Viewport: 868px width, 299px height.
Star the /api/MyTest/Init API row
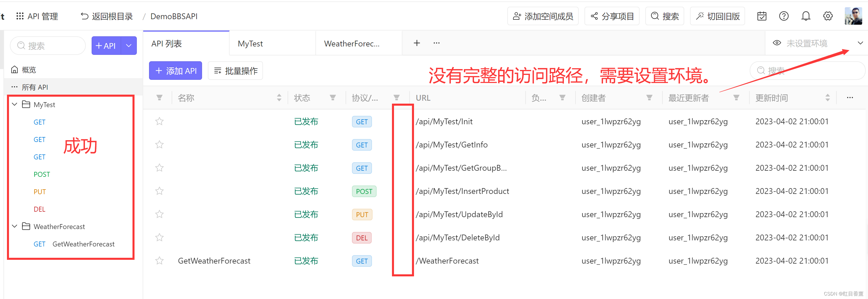pos(159,121)
